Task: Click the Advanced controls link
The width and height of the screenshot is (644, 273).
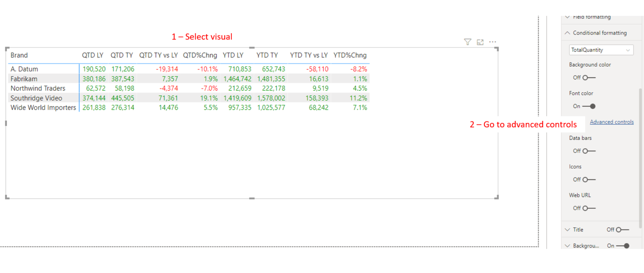Action: (x=612, y=122)
